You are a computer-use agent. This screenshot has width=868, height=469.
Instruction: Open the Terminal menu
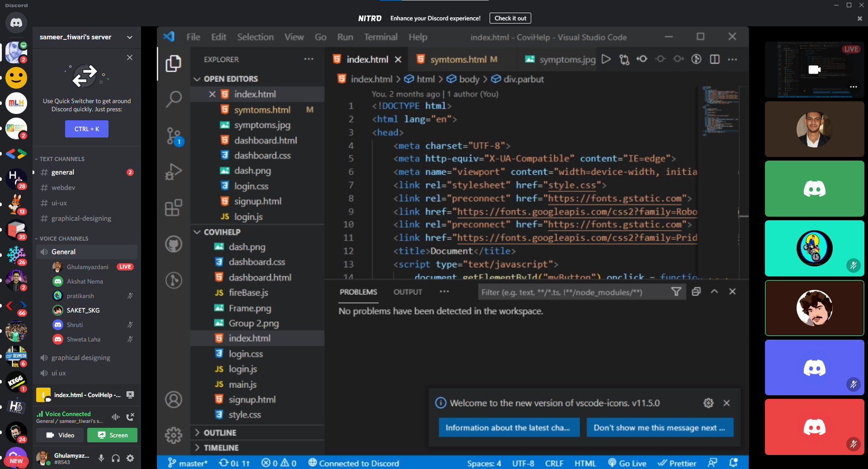click(381, 37)
